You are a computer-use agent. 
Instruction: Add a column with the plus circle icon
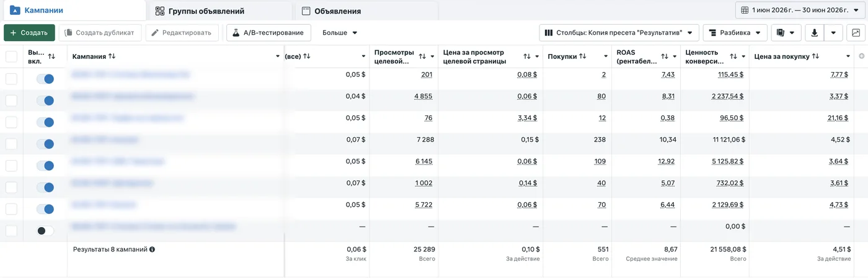click(x=861, y=56)
